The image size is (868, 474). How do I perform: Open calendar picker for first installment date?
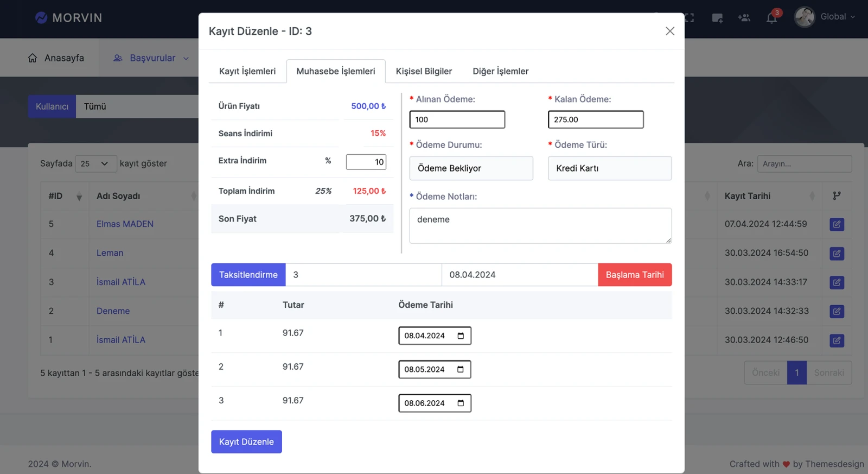(461, 336)
